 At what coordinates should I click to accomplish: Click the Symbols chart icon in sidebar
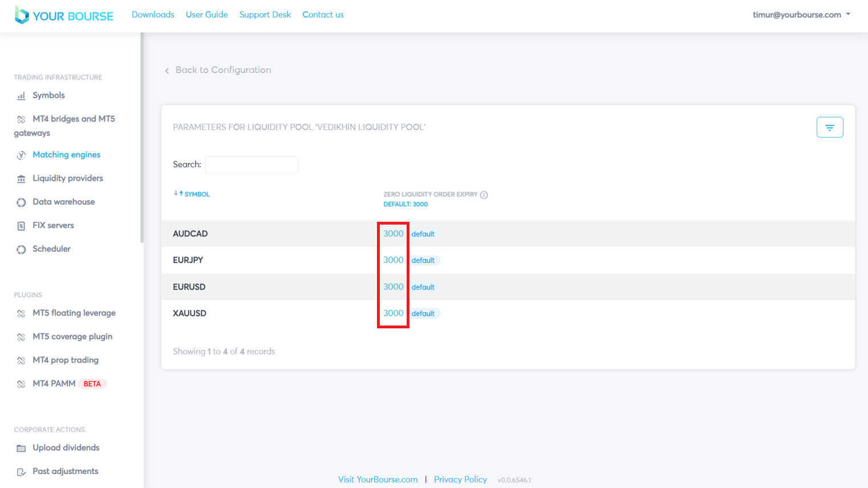21,96
